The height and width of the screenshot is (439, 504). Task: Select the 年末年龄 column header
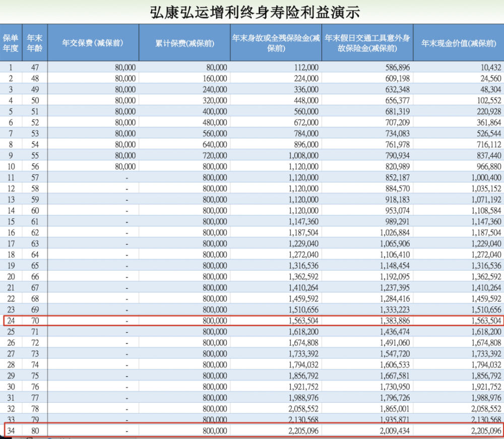click(x=35, y=43)
